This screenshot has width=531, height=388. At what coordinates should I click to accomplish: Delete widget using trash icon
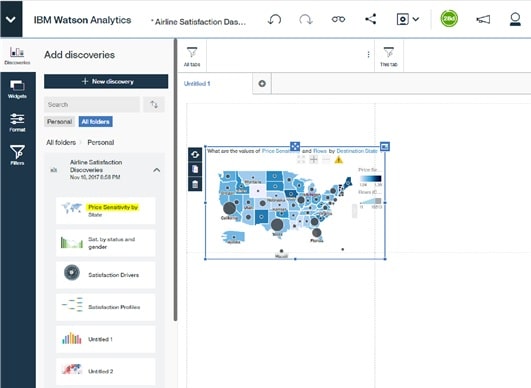pos(195,184)
